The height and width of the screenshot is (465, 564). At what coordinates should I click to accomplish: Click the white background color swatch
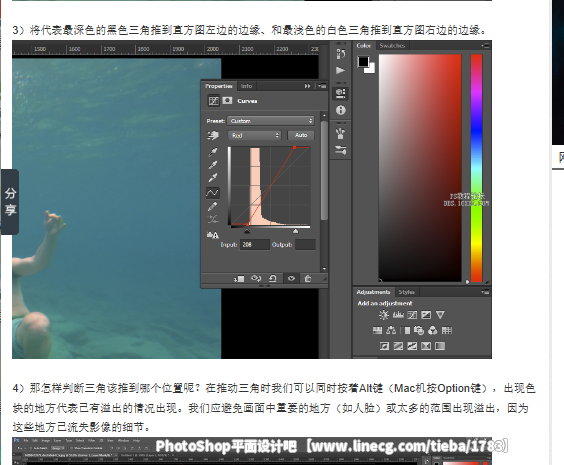(370, 69)
